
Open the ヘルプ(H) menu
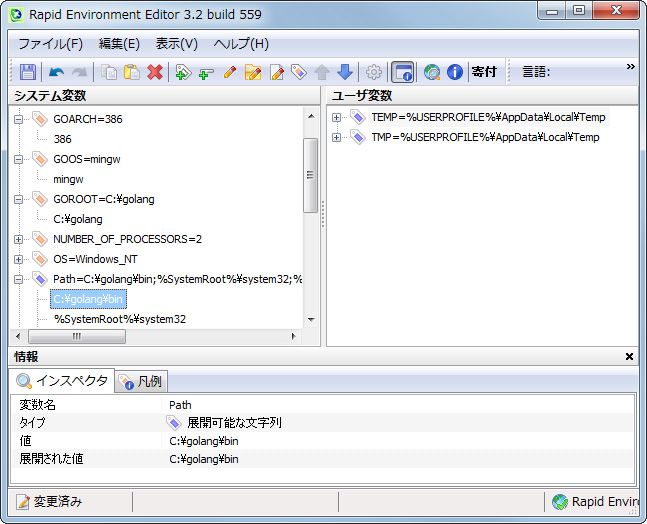tap(241, 44)
